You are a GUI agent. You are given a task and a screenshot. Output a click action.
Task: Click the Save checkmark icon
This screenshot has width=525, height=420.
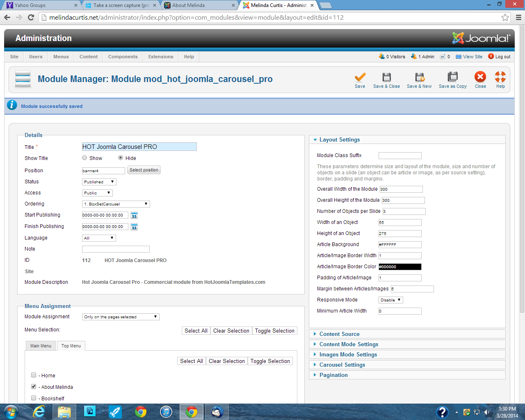(360, 77)
